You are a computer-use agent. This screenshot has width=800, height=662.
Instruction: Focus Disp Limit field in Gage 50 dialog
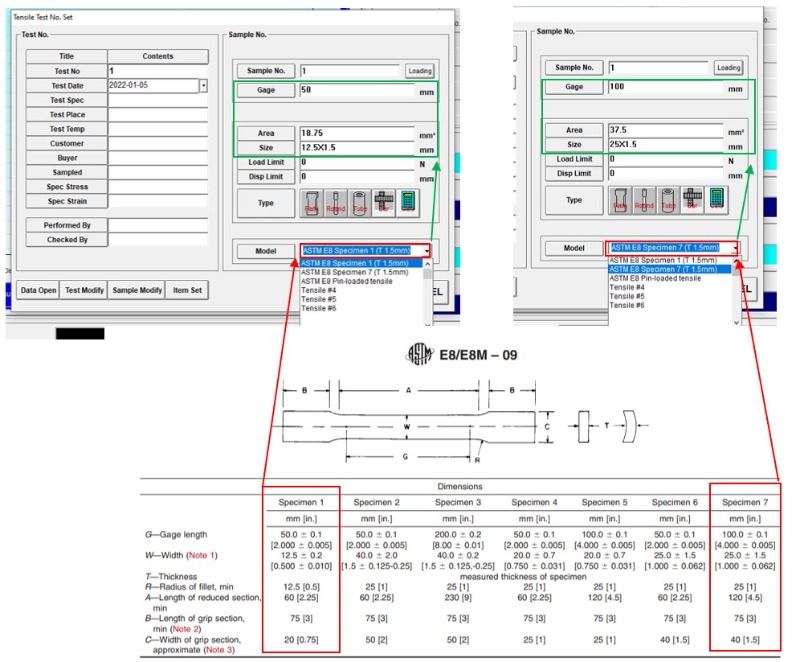(357, 176)
